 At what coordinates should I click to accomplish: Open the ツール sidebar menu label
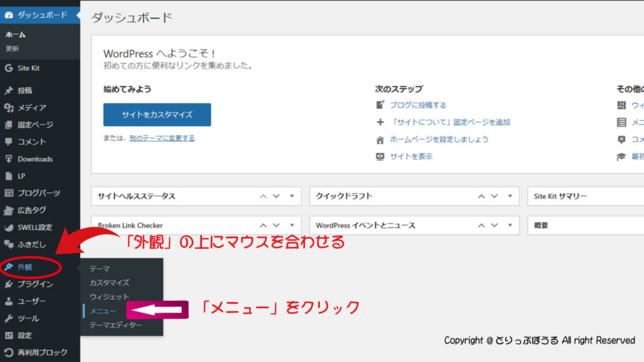[28, 319]
